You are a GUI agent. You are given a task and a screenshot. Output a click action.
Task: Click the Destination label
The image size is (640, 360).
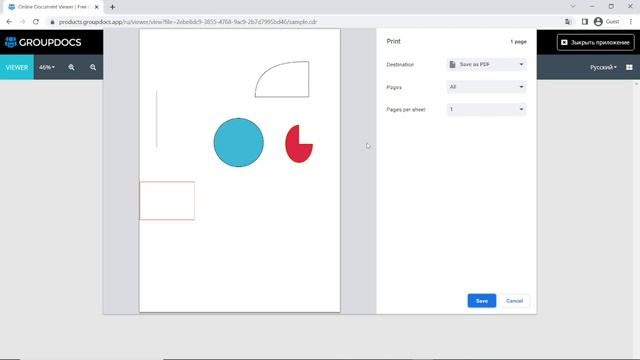(400, 64)
